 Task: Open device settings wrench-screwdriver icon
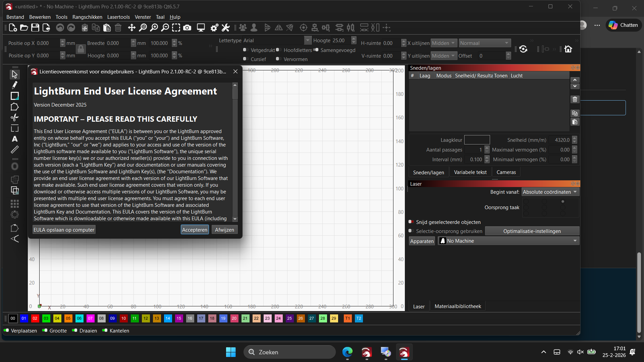coord(225,28)
